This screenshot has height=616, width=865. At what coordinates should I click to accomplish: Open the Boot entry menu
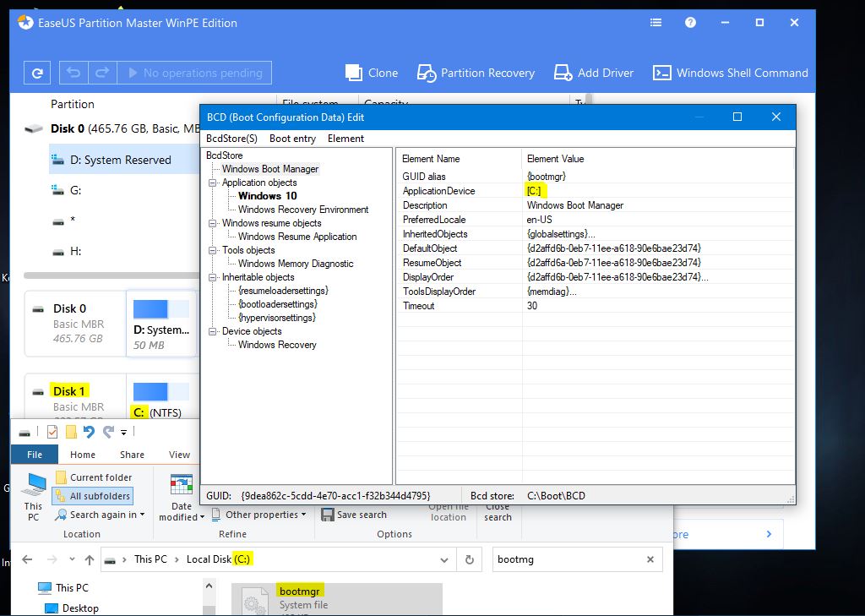tap(292, 139)
